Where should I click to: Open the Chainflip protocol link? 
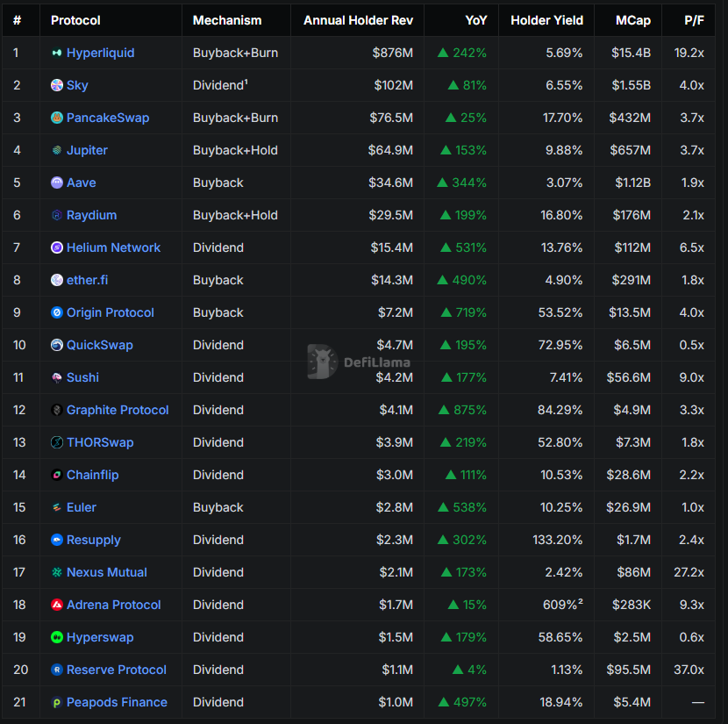pos(93,475)
